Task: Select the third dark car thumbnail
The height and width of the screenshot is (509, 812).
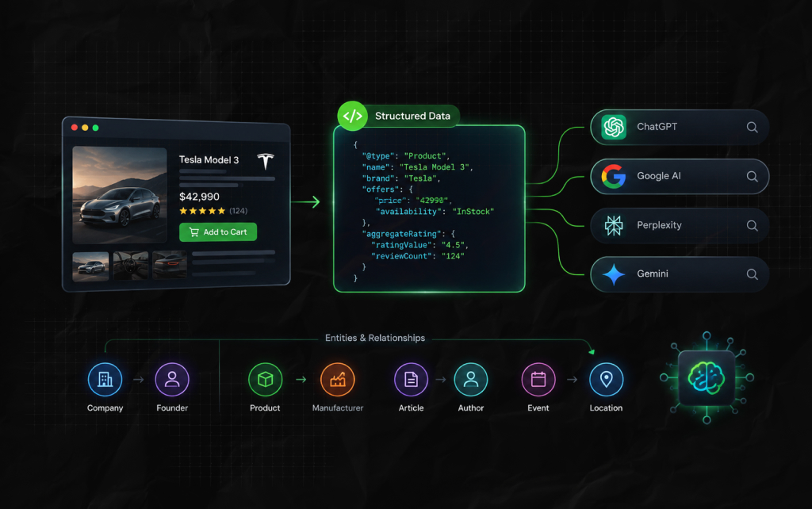Action: click(170, 265)
